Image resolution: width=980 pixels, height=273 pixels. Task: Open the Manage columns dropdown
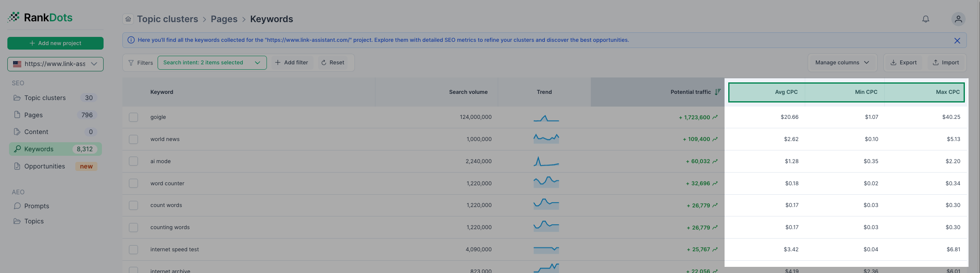842,63
